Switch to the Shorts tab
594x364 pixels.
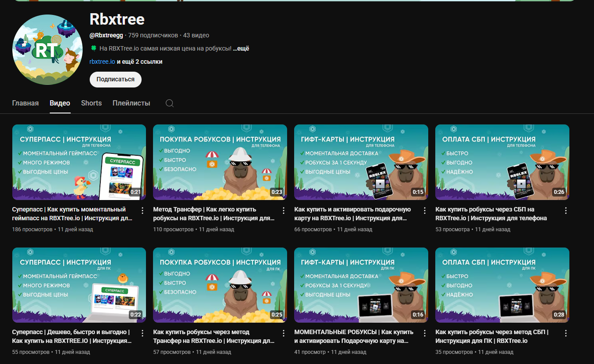pos(91,103)
